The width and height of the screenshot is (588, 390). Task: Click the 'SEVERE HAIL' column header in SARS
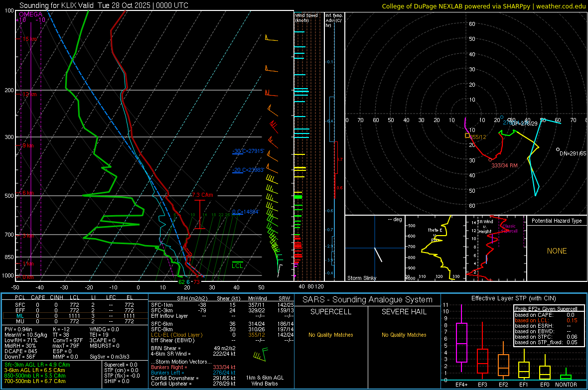click(x=404, y=312)
